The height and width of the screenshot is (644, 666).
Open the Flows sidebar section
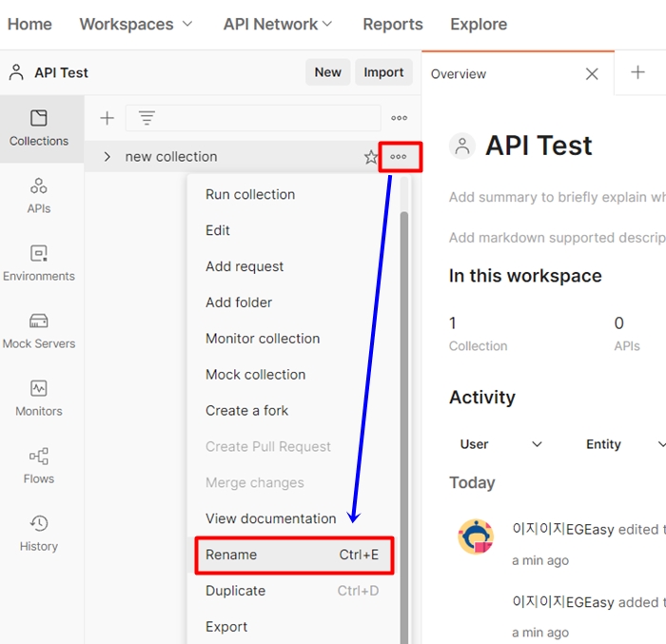pyautogui.click(x=39, y=466)
